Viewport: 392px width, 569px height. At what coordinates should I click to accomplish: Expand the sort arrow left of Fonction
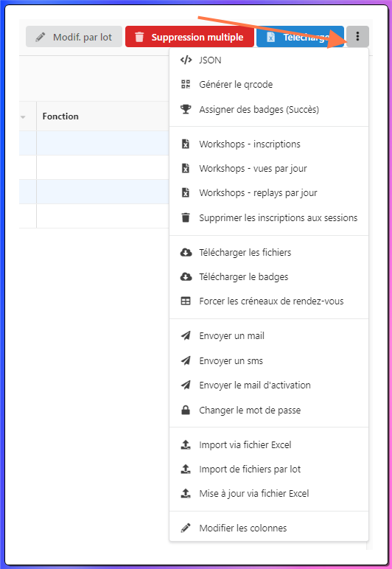pyautogui.click(x=23, y=117)
